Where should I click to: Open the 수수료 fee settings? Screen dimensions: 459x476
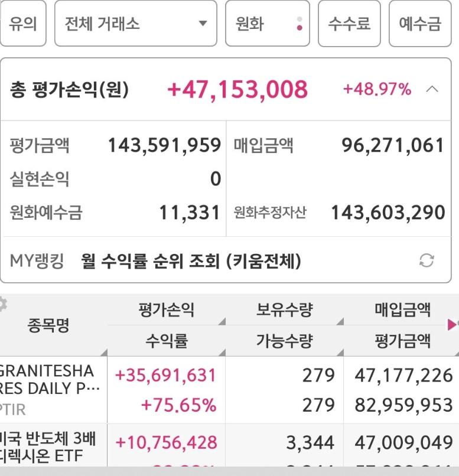349,24
